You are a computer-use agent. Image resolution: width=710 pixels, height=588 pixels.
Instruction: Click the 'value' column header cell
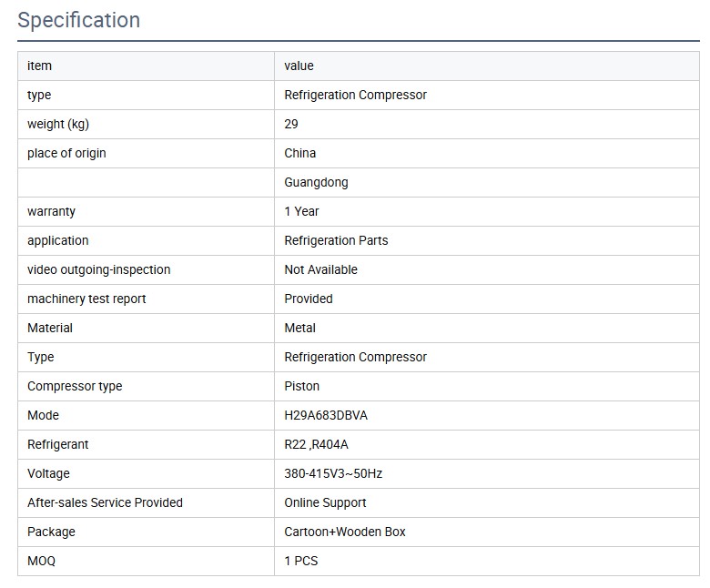click(299, 66)
